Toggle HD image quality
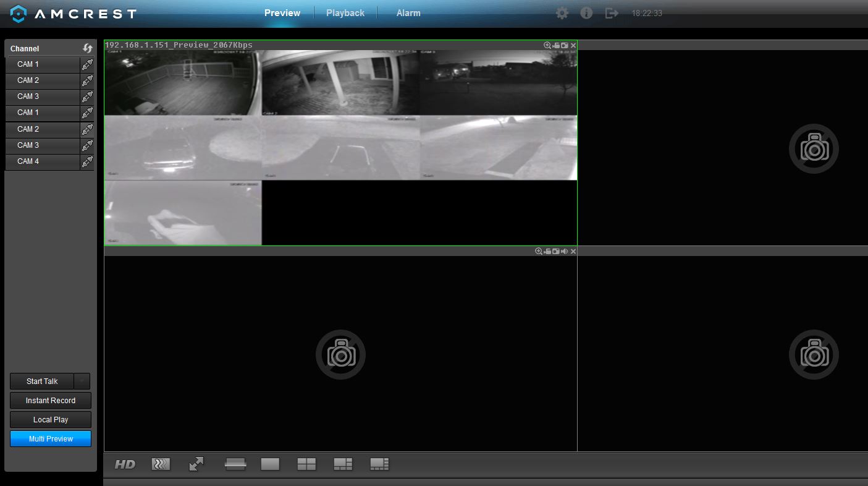868x486 pixels. click(125, 464)
